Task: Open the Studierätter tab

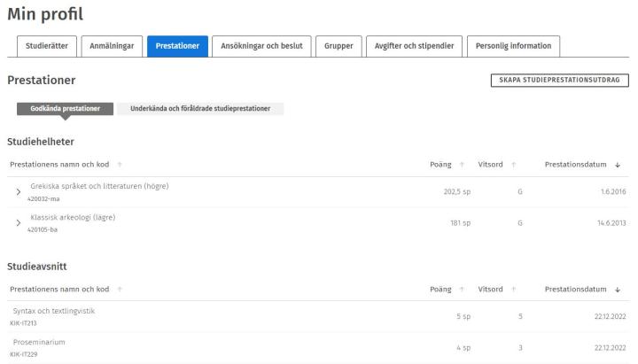Action: 45,47
